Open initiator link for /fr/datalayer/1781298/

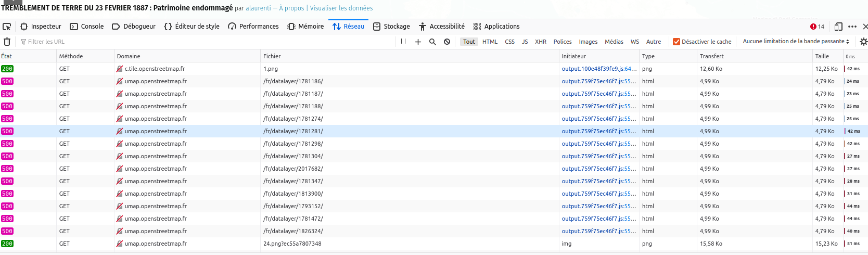(x=599, y=144)
